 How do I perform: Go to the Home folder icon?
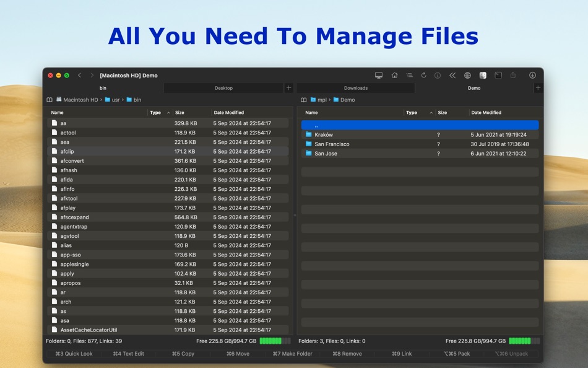tap(394, 76)
